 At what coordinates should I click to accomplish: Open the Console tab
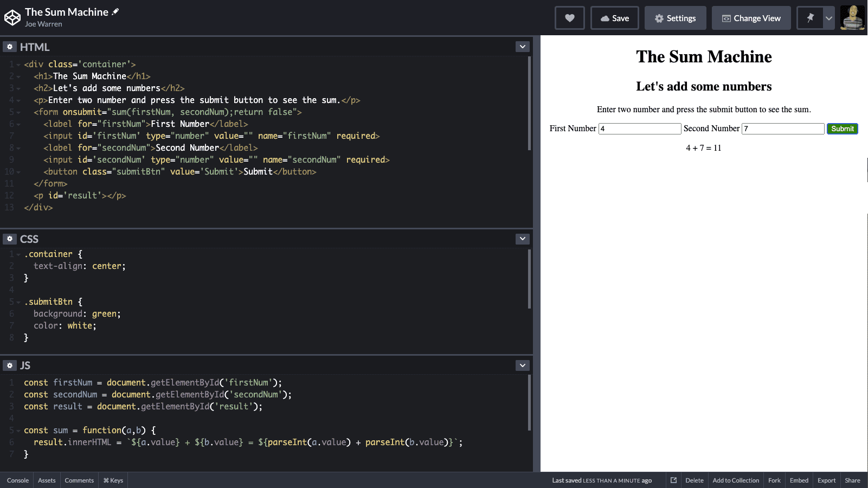pyautogui.click(x=18, y=480)
